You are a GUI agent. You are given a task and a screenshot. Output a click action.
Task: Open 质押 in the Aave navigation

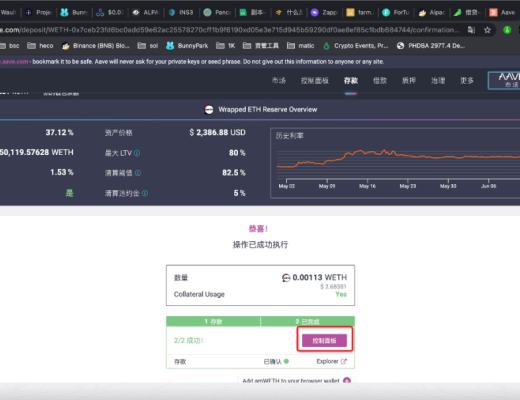(x=409, y=81)
